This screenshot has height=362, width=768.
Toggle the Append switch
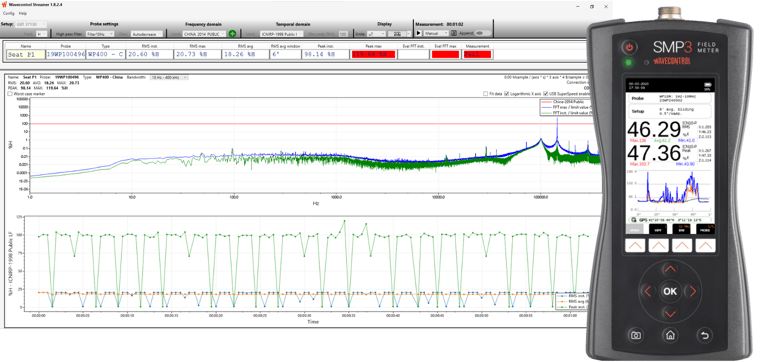coord(483,33)
